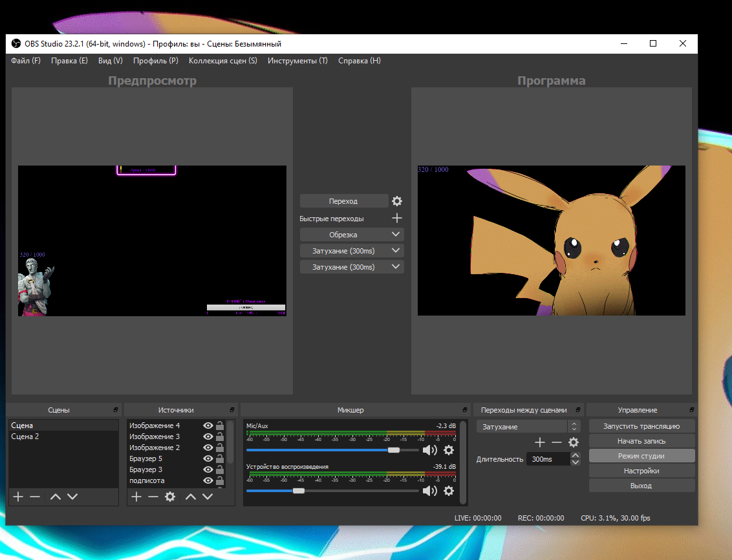Open Устройство воспроизведения settings gear

tap(449, 490)
